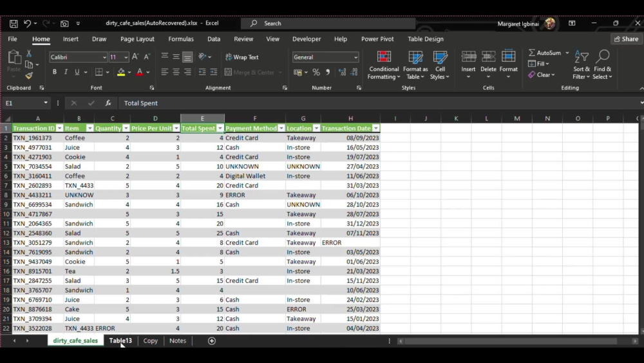Toggle Underline formatting
Image resolution: width=644 pixels, height=363 pixels.
pyautogui.click(x=77, y=72)
